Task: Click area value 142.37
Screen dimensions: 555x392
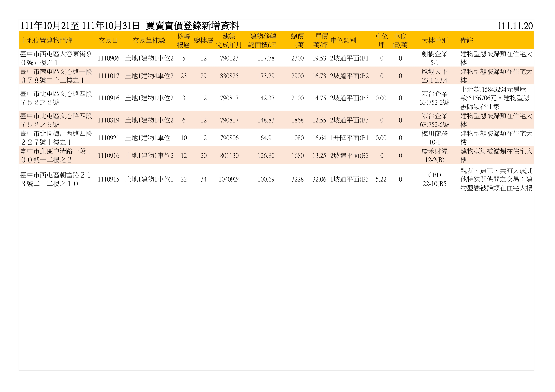Action: [266, 98]
